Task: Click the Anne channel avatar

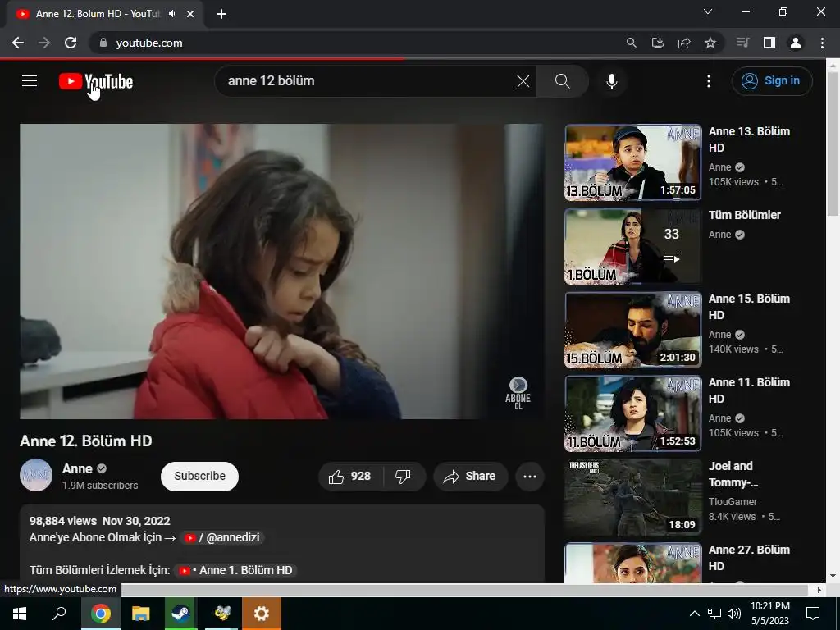Action: coord(36,475)
